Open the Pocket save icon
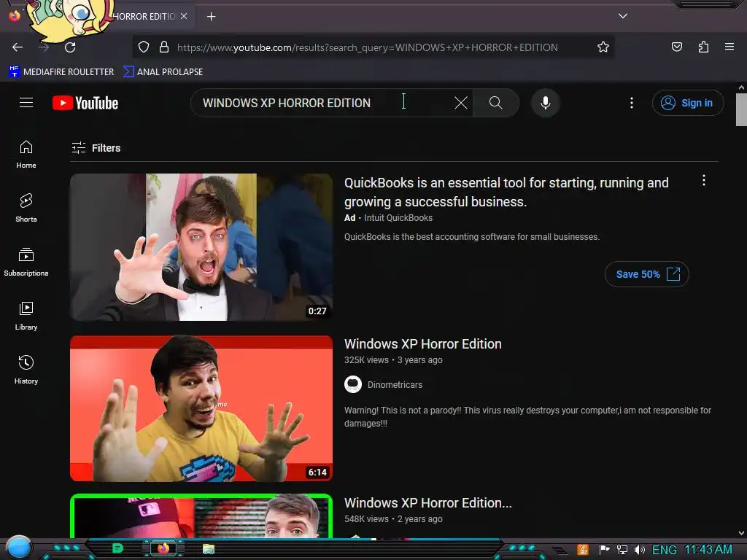The width and height of the screenshot is (747, 560). [x=676, y=47]
